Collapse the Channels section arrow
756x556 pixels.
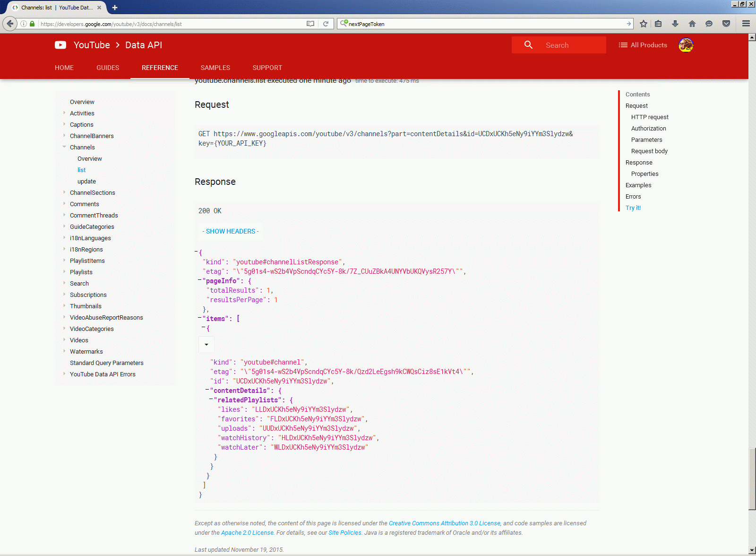(x=64, y=147)
